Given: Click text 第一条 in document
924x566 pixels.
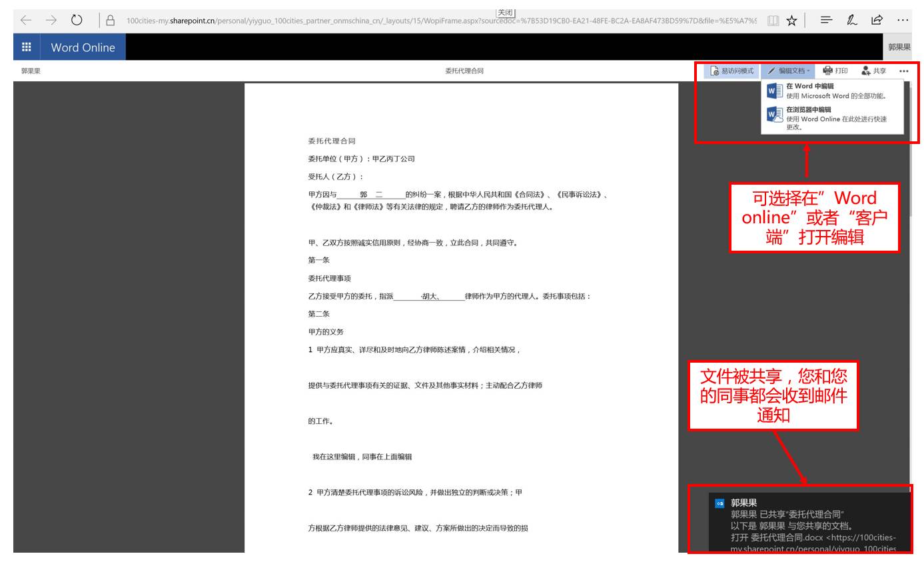Looking at the screenshot, I should 319,260.
